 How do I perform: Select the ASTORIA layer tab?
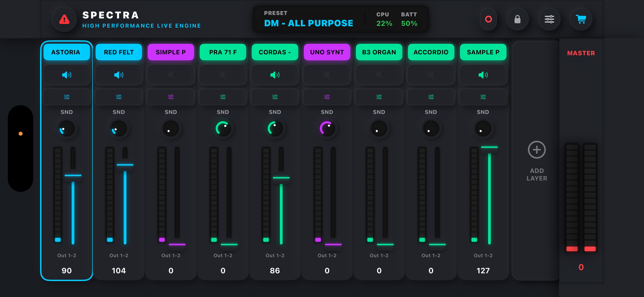click(x=67, y=52)
